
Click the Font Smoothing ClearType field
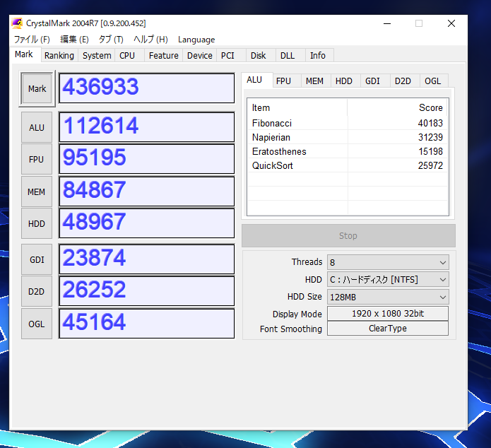[388, 329]
